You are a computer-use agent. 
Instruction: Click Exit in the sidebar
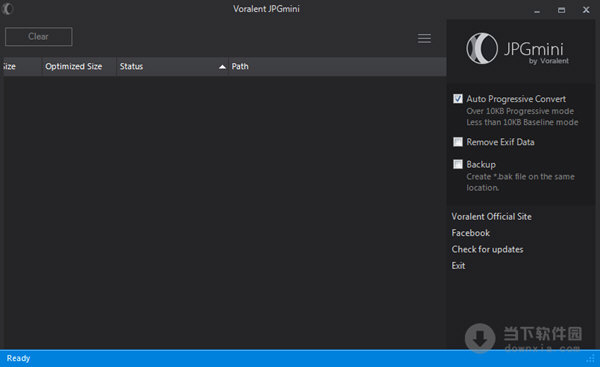coord(458,266)
